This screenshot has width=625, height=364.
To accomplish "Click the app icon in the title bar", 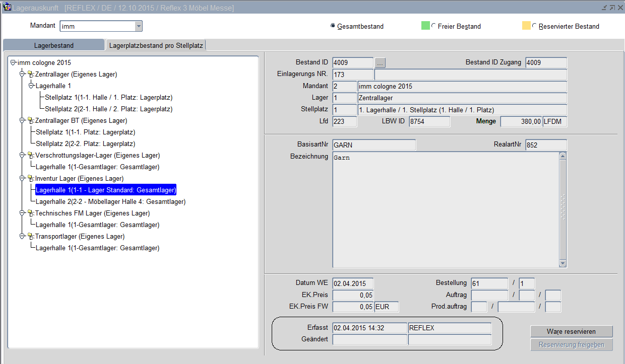I will pos(7,8).
